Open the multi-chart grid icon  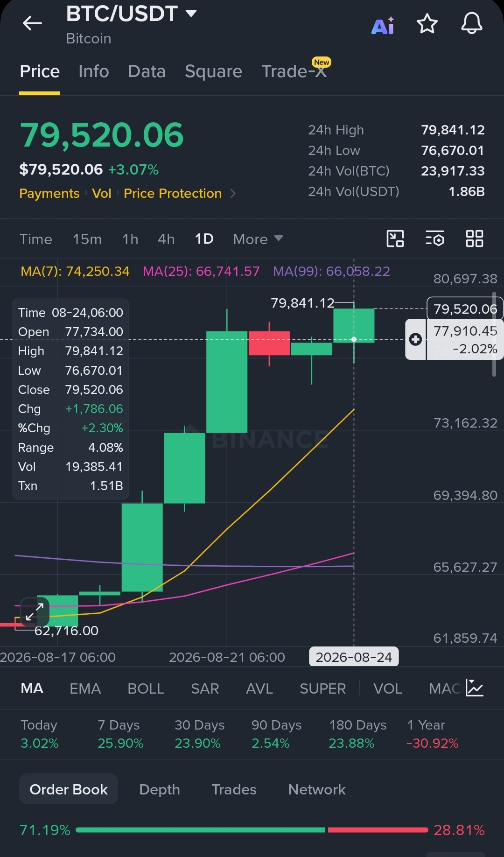[475, 239]
